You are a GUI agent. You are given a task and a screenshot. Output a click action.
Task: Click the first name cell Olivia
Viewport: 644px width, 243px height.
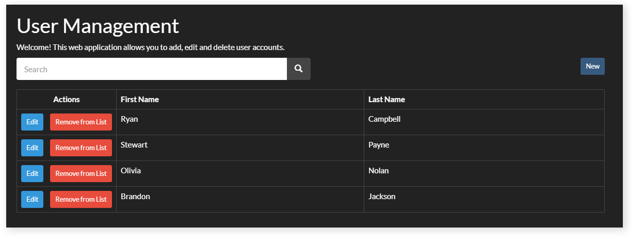click(x=131, y=171)
